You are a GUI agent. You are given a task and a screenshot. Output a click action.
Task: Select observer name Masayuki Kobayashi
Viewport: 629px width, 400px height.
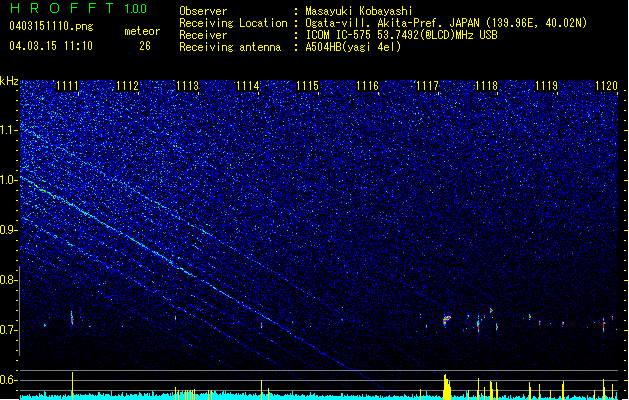pyautogui.click(x=359, y=11)
